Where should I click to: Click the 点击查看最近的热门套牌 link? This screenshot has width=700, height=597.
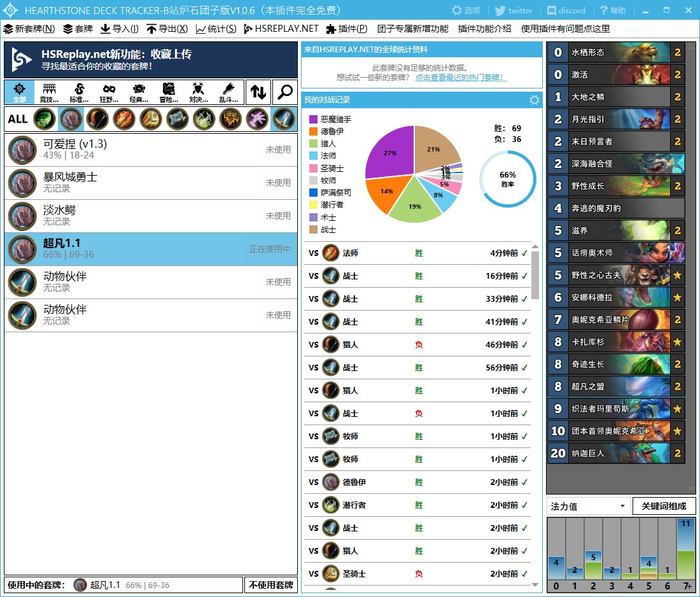pos(461,78)
